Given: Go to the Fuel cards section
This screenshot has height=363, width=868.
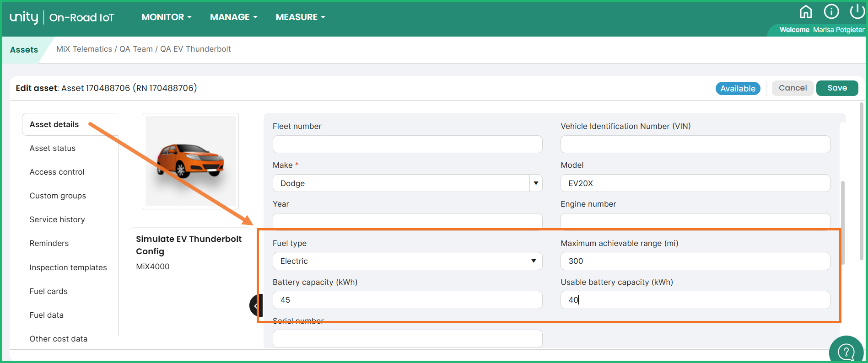Looking at the screenshot, I should [x=49, y=291].
